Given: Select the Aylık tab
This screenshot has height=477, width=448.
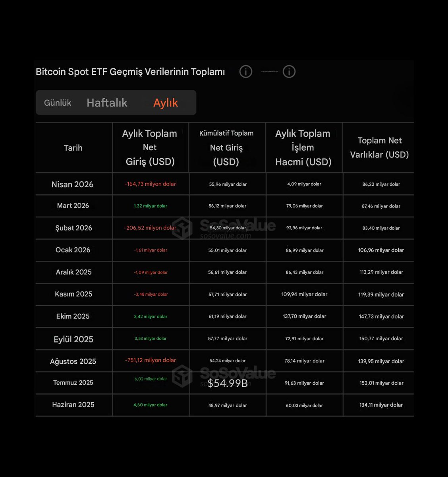Looking at the screenshot, I should (x=166, y=103).
